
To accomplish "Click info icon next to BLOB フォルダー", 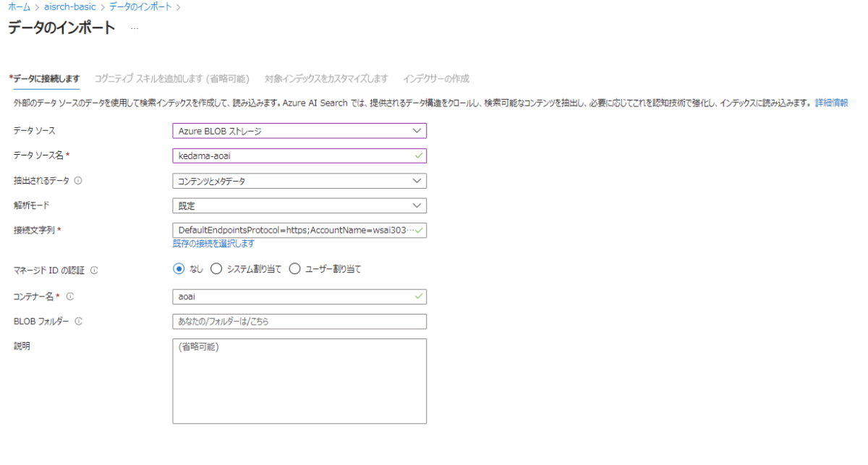I will click(x=78, y=322).
